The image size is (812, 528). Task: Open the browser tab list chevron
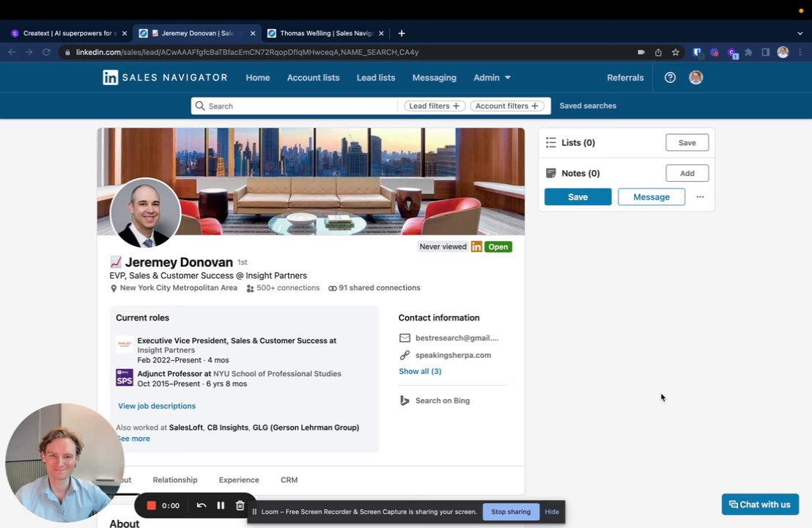click(x=800, y=33)
